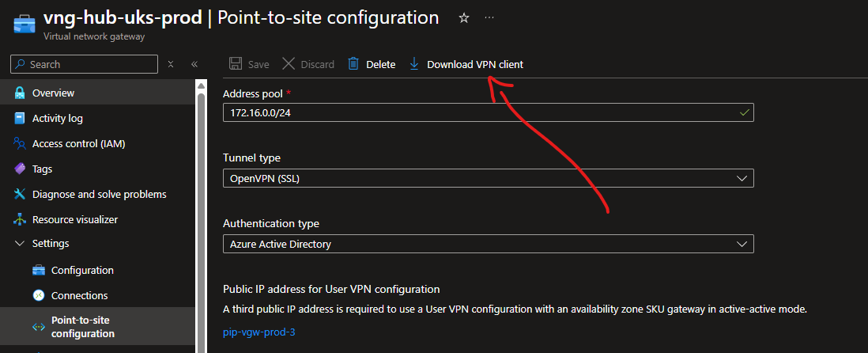This screenshot has height=353, width=868.
Task: Click the Save floppy disk icon
Action: pos(236,64)
